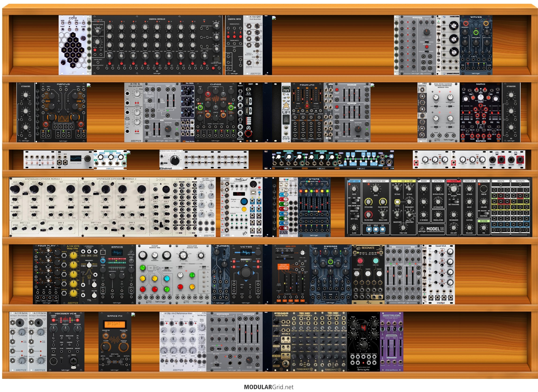Click the red-ringed FREQUENCY knob on Waves
Viewport: 538px width, 392px height.
click(x=466, y=23)
